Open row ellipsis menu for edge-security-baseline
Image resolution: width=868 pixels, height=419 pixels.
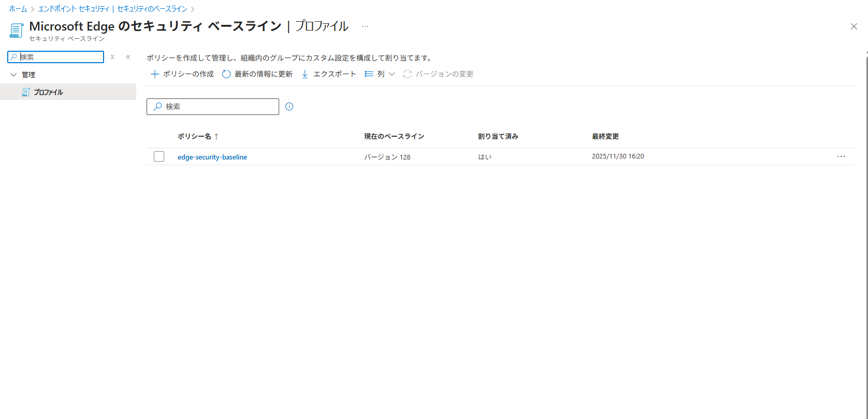[x=841, y=156]
